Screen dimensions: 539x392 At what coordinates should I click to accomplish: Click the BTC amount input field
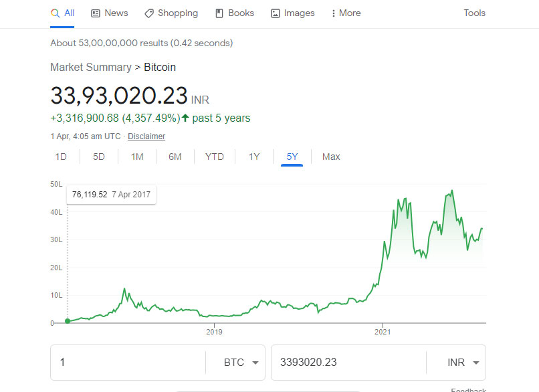pos(128,363)
